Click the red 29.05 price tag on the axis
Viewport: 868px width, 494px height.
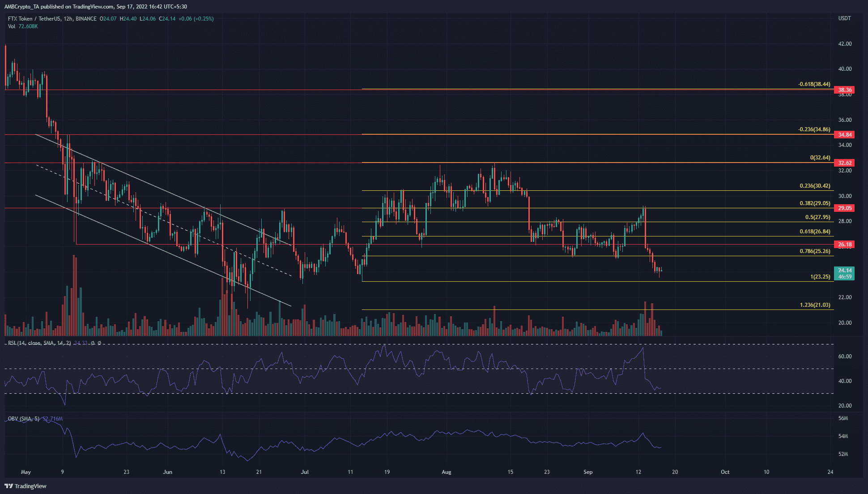point(844,208)
